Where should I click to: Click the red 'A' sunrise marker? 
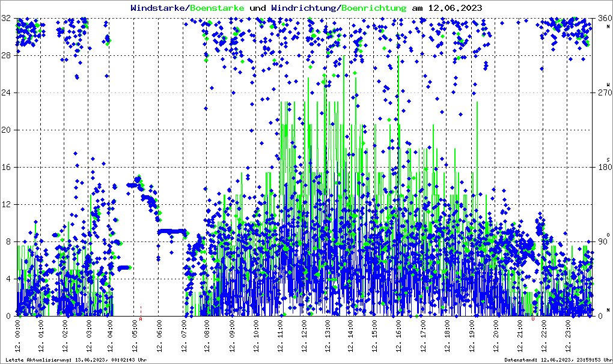coord(141,319)
